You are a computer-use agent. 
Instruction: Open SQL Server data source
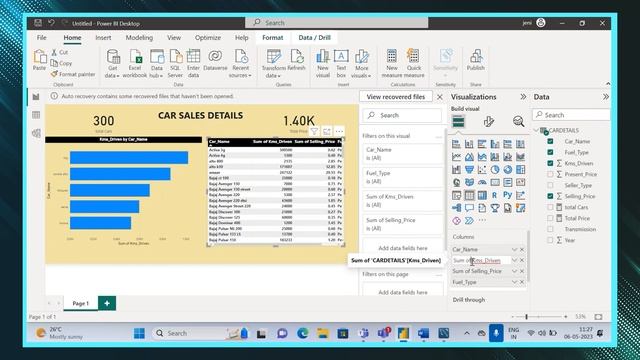[x=175, y=64]
